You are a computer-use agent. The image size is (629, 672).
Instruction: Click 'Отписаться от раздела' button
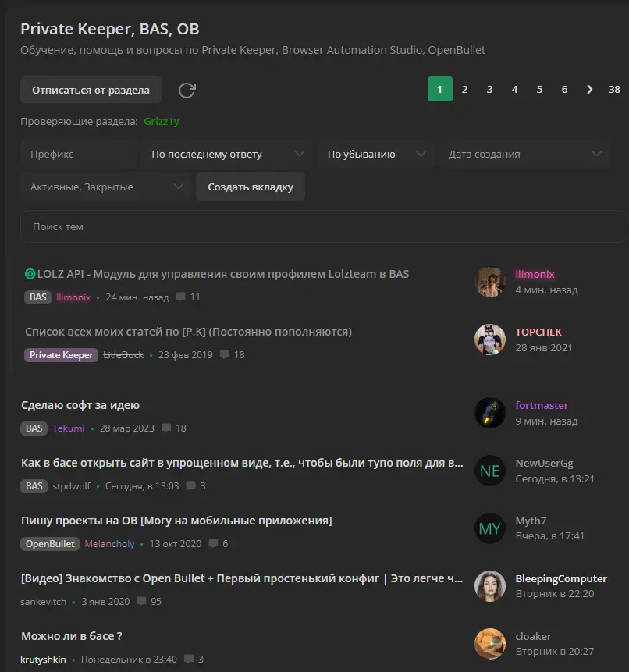click(x=91, y=91)
